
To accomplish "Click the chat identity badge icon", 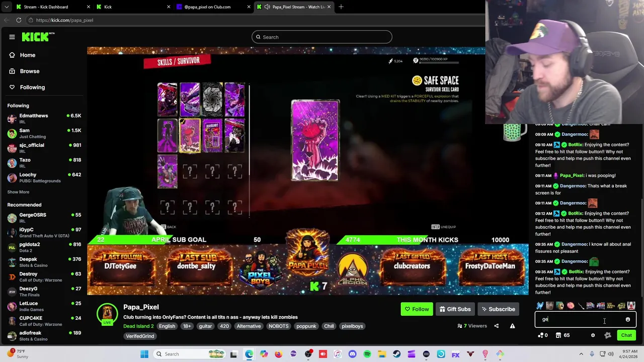I will coord(608,335).
